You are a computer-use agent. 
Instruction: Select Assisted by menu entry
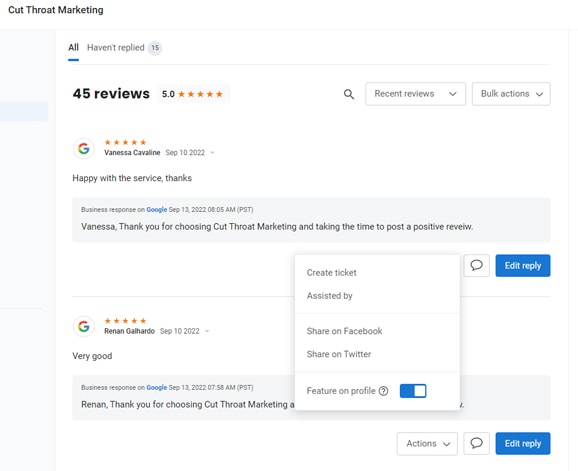click(330, 296)
